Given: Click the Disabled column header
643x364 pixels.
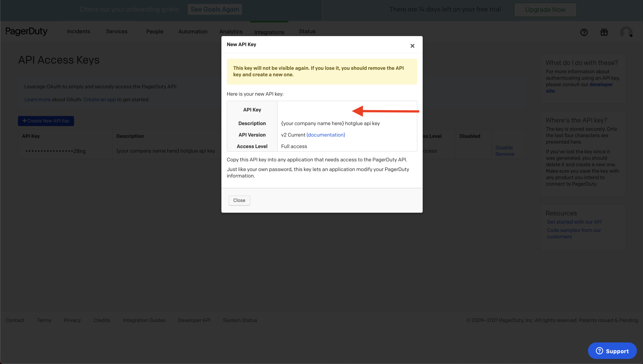Looking at the screenshot, I should 470,136.
